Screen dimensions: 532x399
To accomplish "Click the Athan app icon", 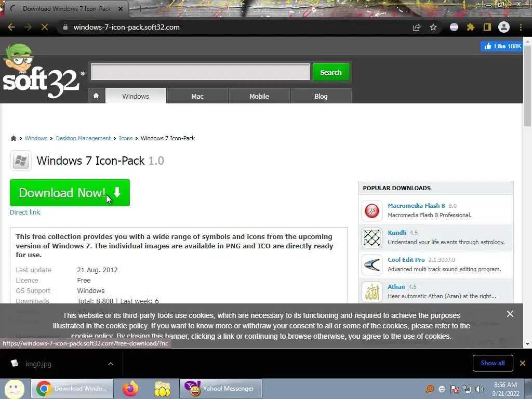I will pos(372,292).
